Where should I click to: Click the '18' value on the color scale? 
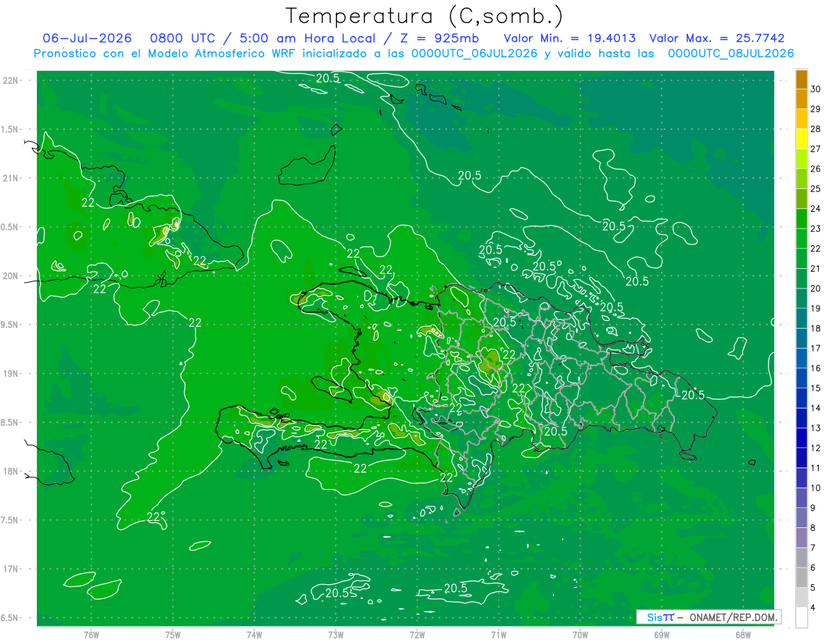[815, 328]
